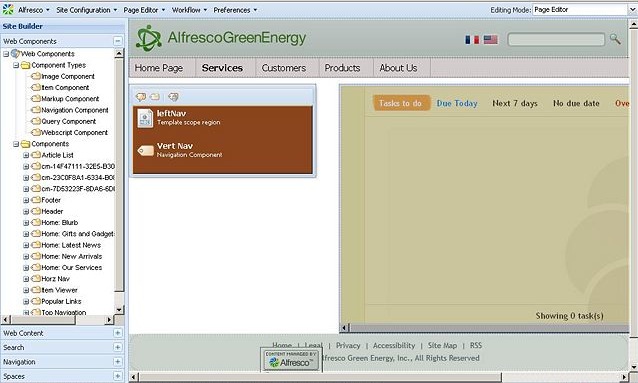Open the Preferences menu
The image size is (638, 383).
235,10
